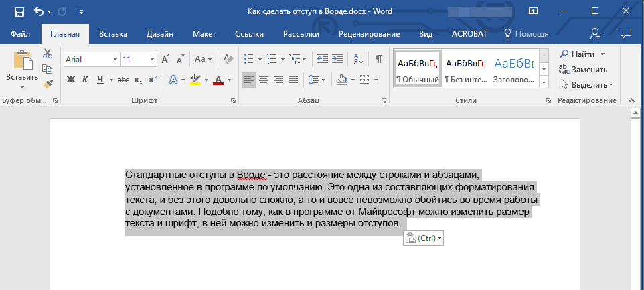Open the font size dropdown
This screenshot has width=644, height=290.
click(153, 60)
